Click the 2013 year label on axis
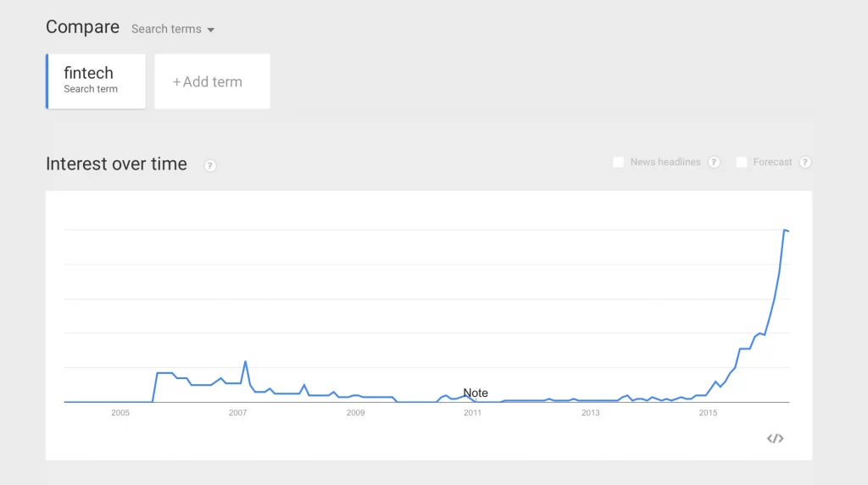This screenshot has width=868, height=485. [590, 413]
